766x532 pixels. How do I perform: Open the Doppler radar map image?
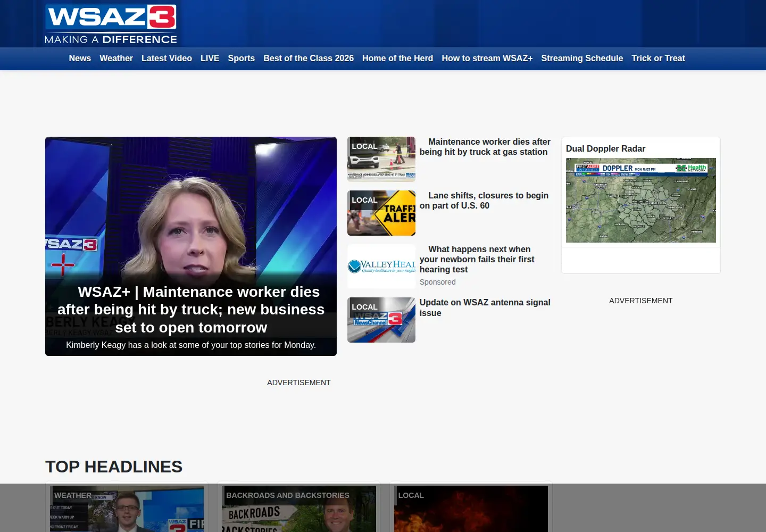(641, 200)
